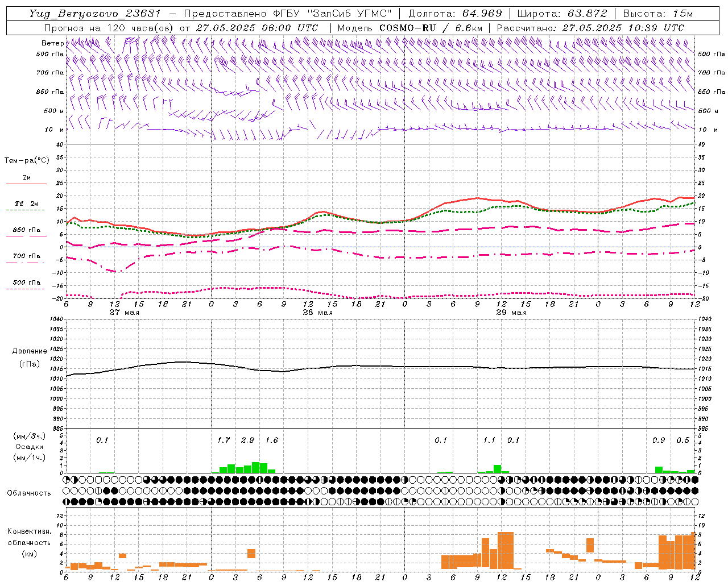This screenshot has height=582, width=728.
Task: Select the Тем-ра(°C) temperature panel label
Action: [x=27, y=161]
